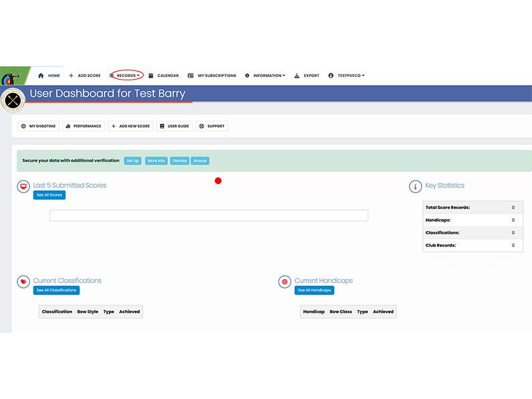This screenshot has height=399, width=532.
Task: Open the Add Score menu item
Action: point(85,76)
